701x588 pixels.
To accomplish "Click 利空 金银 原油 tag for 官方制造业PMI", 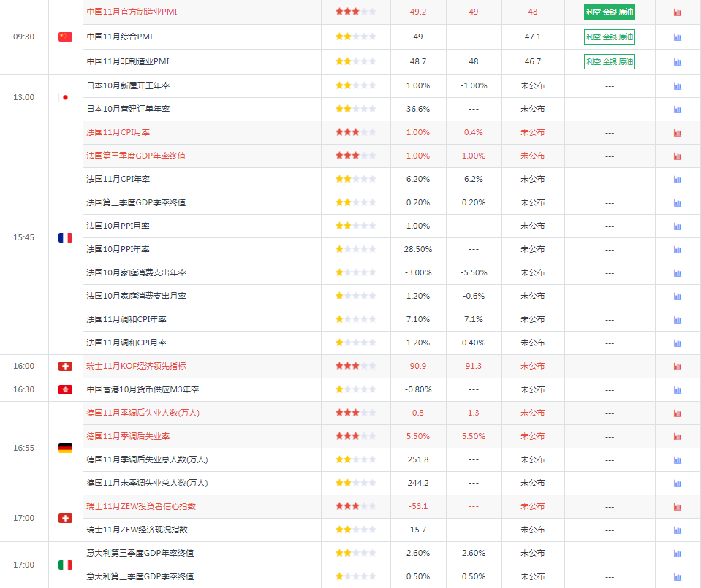I will click(x=610, y=12).
